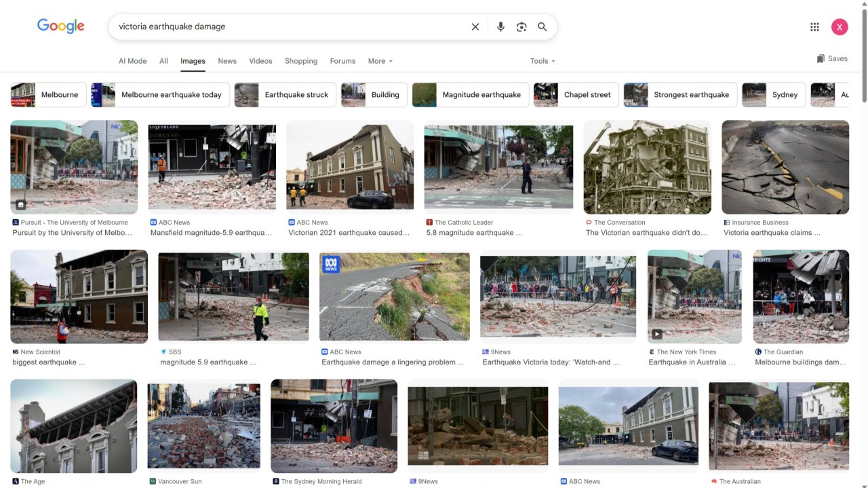Click The Guardian source favicon
Image resolution: width=868 pixels, height=488 pixels.
(x=758, y=352)
